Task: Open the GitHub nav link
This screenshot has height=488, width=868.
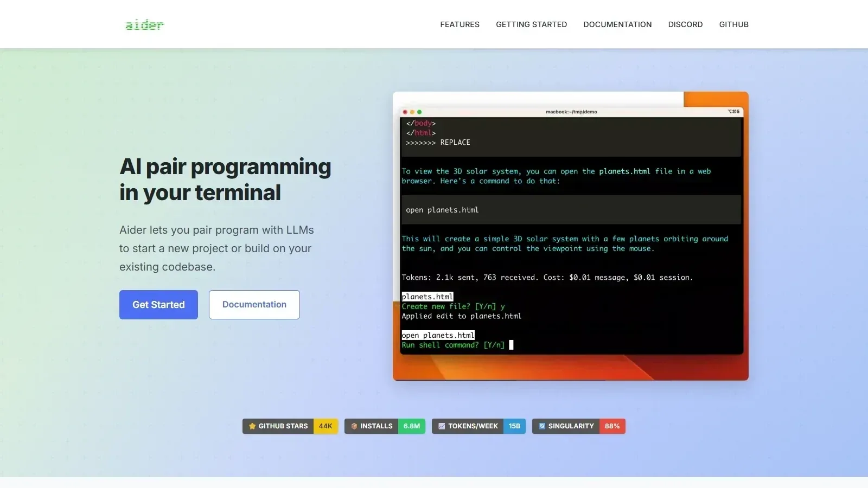Action: click(x=733, y=24)
